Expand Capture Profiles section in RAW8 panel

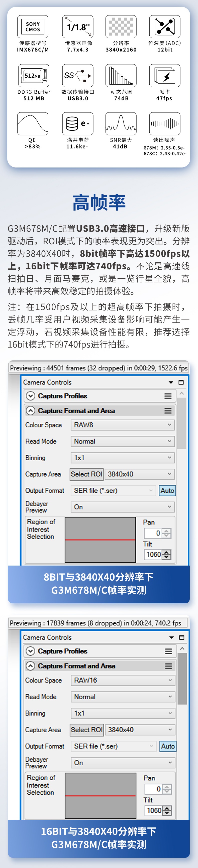pos(31,396)
